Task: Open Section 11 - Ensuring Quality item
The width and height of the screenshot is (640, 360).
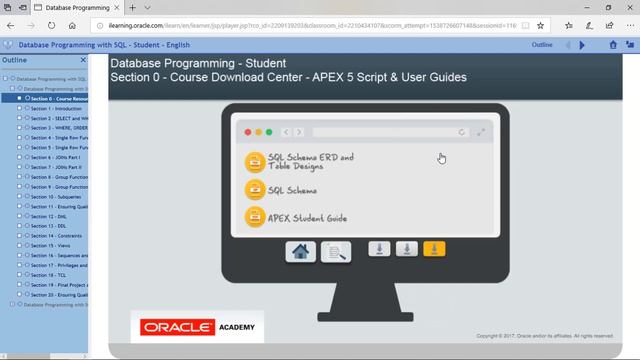Action: pyautogui.click(x=59, y=207)
